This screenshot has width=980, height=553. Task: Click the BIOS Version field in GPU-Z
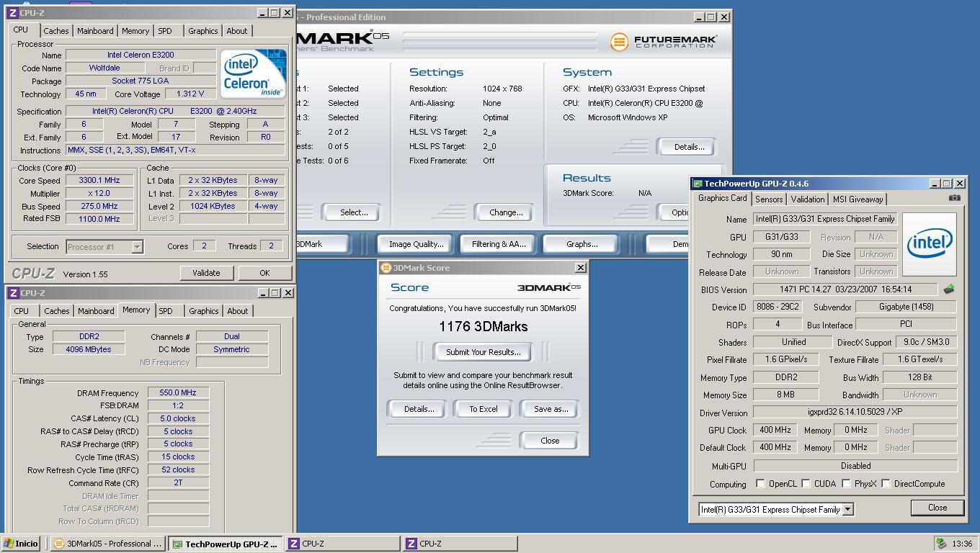[x=845, y=289]
